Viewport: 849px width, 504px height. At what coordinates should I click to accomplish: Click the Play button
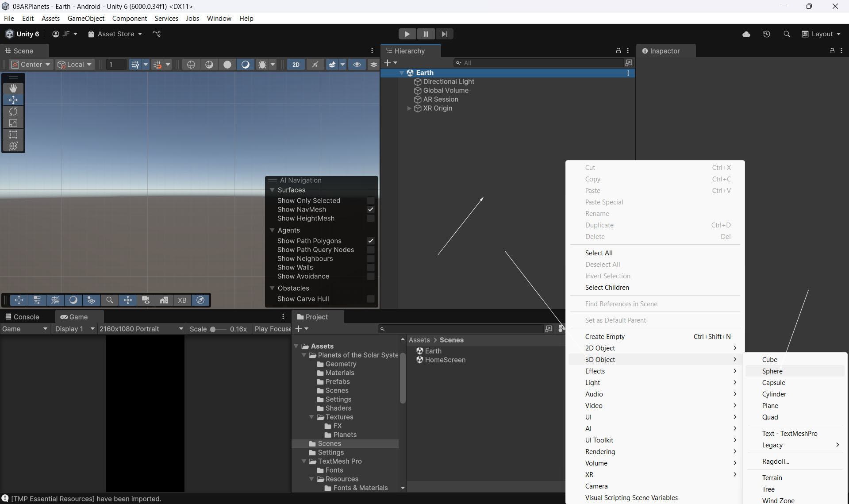pos(407,34)
